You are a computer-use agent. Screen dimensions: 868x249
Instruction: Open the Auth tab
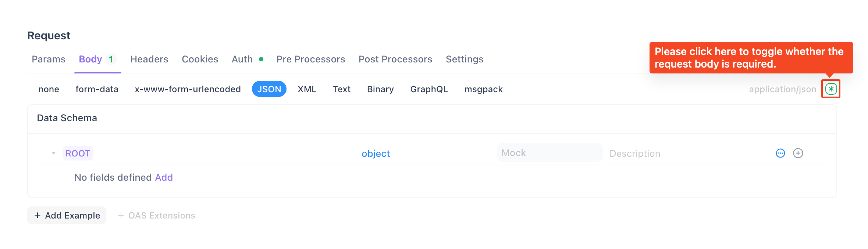tap(242, 59)
